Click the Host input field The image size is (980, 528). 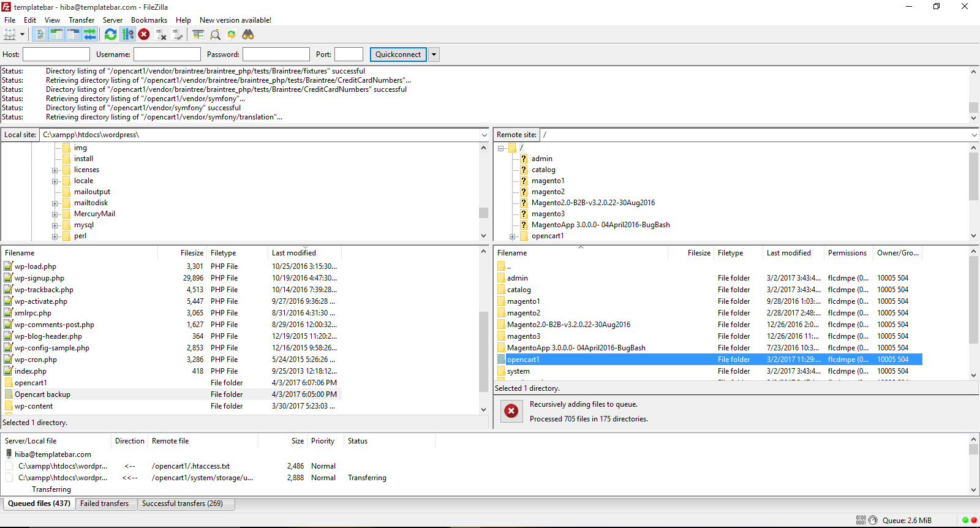click(x=56, y=55)
